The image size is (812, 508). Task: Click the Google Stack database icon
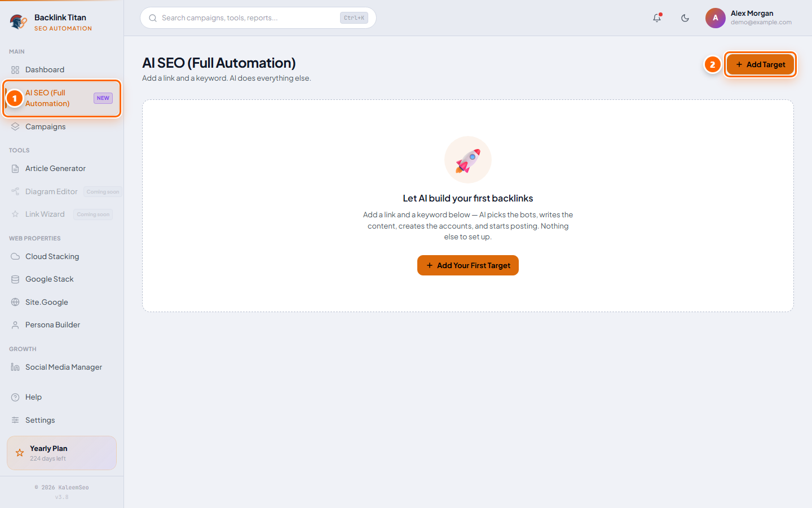(x=15, y=279)
